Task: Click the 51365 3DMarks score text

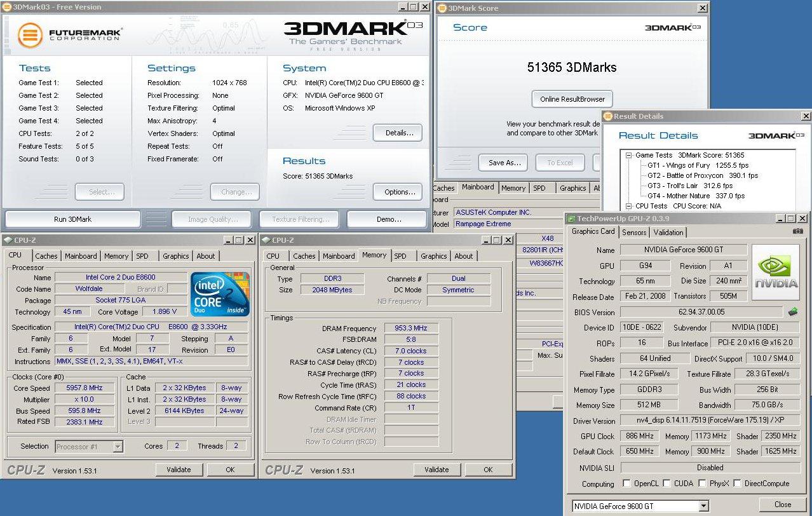Action: [572, 67]
